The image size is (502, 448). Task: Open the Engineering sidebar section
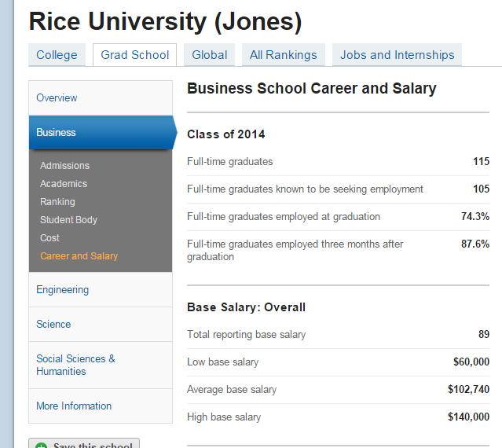62,290
